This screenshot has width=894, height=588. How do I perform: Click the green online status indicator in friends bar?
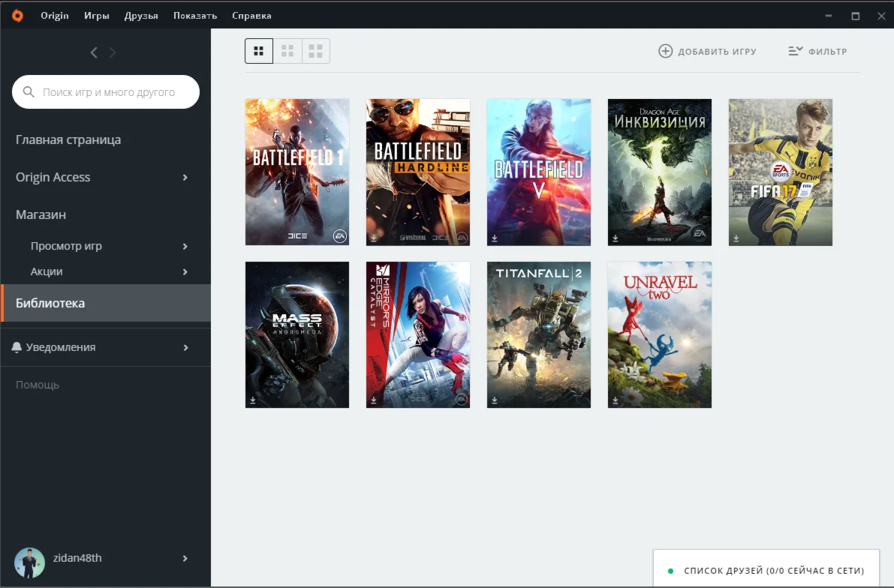(x=670, y=570)
